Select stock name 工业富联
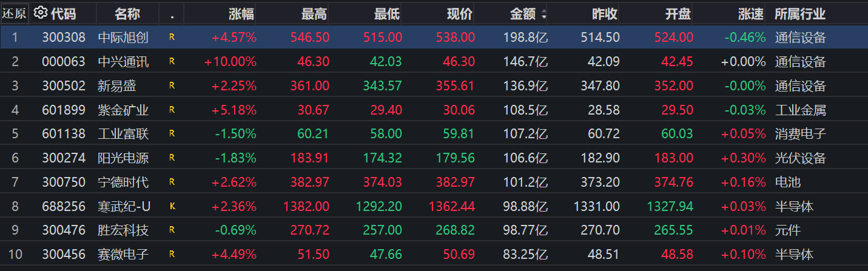The height and width of the screenshot is (271, 868). [123, 134]
